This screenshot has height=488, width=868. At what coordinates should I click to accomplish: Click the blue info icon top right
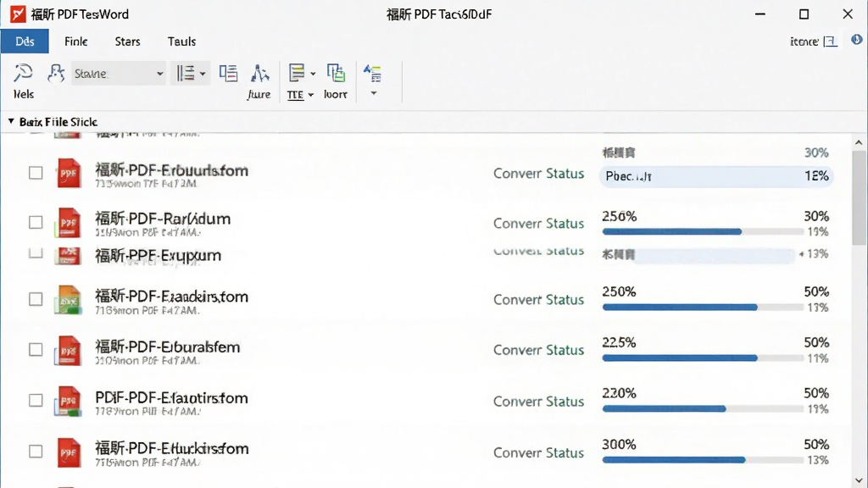(x=857, y=39)
